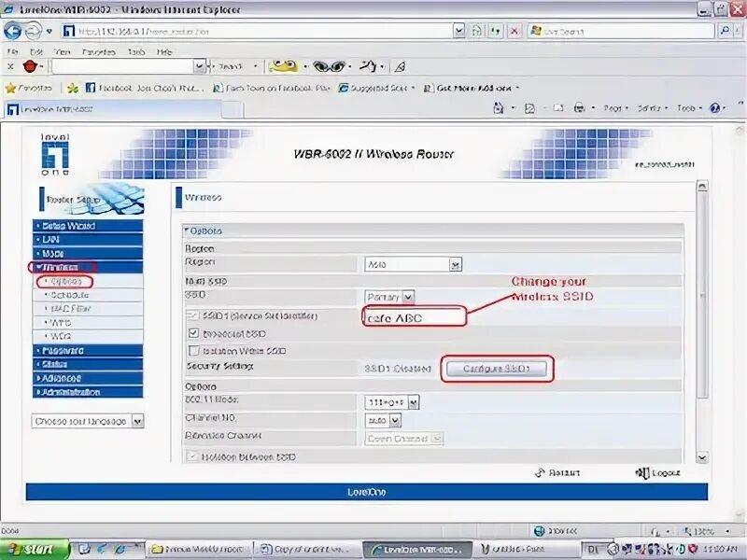Click the search magnifier icon
Image resolution: width=747 pixels, height=560 pixels.
click(726, 31)
